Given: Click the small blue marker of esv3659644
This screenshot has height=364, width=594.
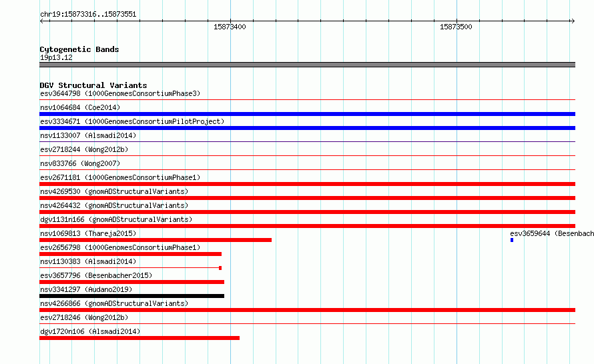Looking at the screenshot, I should pyautogui.click(x=512, y=240).
